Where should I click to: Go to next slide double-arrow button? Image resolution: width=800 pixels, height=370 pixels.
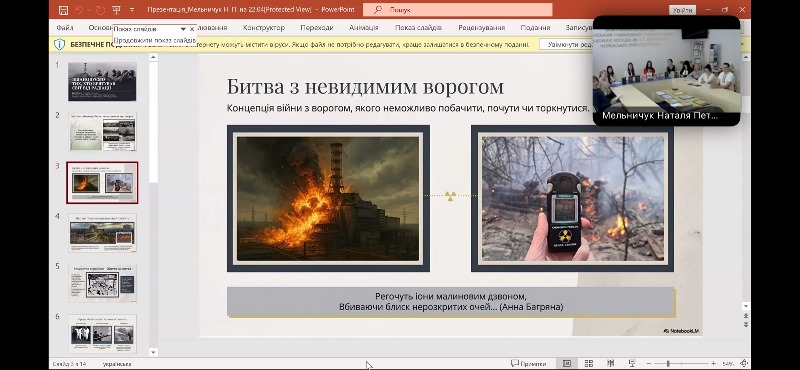coord(745,324)
